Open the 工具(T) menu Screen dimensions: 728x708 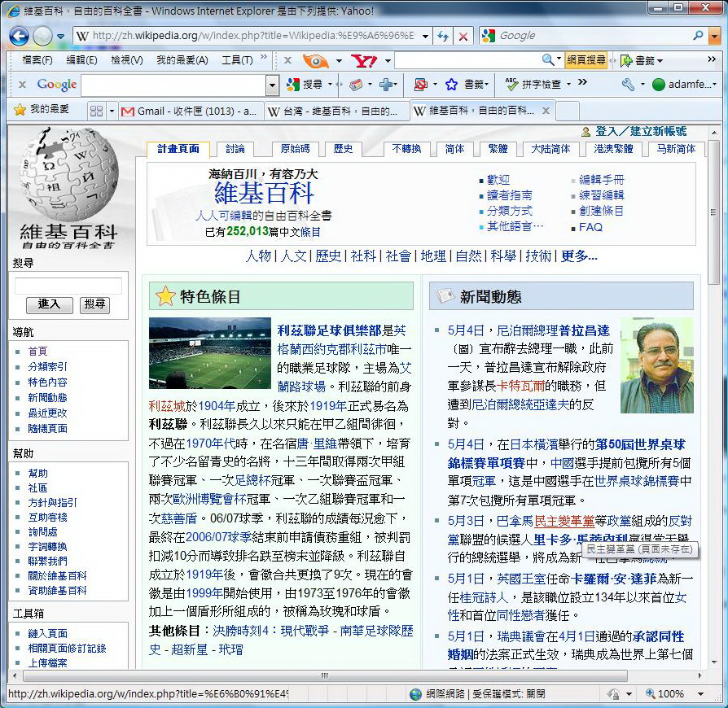(x=237, y=60)
